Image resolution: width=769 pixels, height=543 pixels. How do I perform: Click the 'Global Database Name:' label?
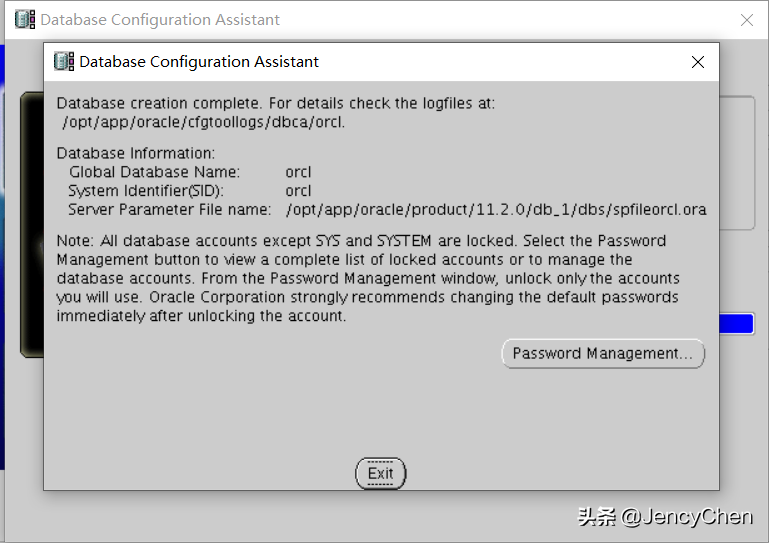(154, 172)
